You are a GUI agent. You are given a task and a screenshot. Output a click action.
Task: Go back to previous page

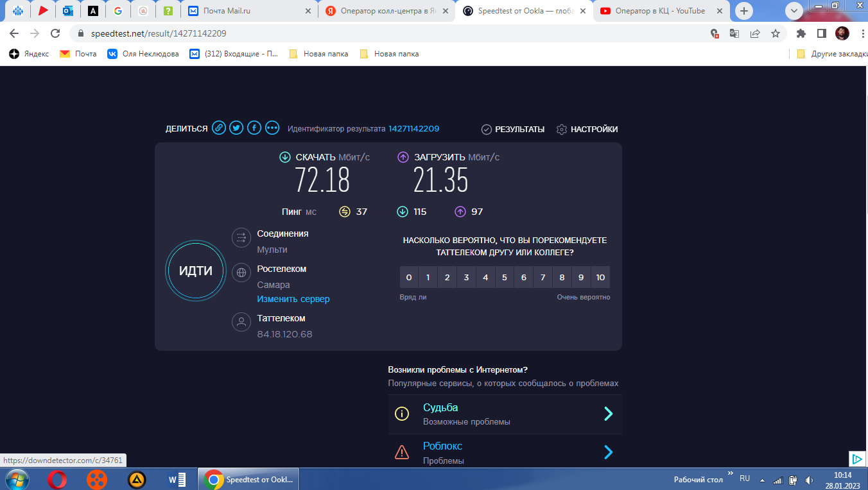(x=14, y=33)
